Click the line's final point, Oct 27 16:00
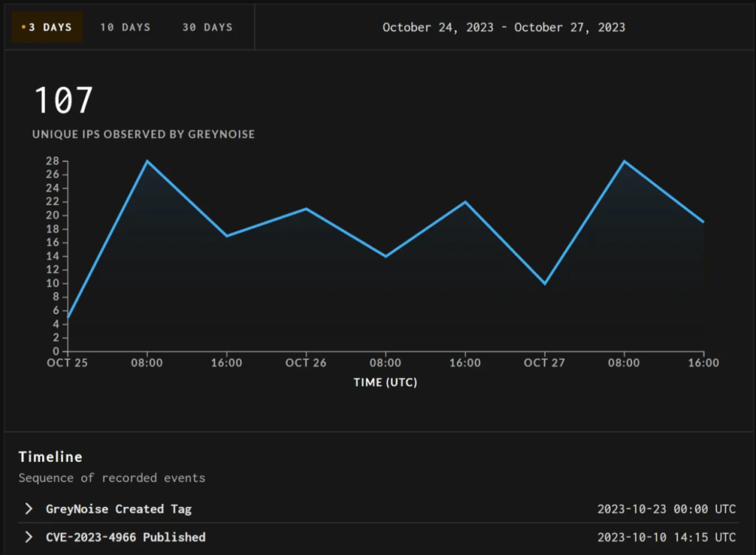 704,222
